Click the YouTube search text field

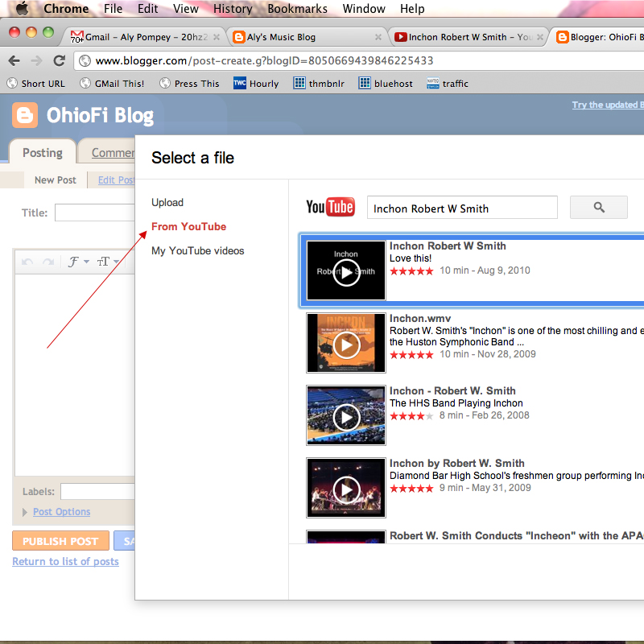[462, 208]
